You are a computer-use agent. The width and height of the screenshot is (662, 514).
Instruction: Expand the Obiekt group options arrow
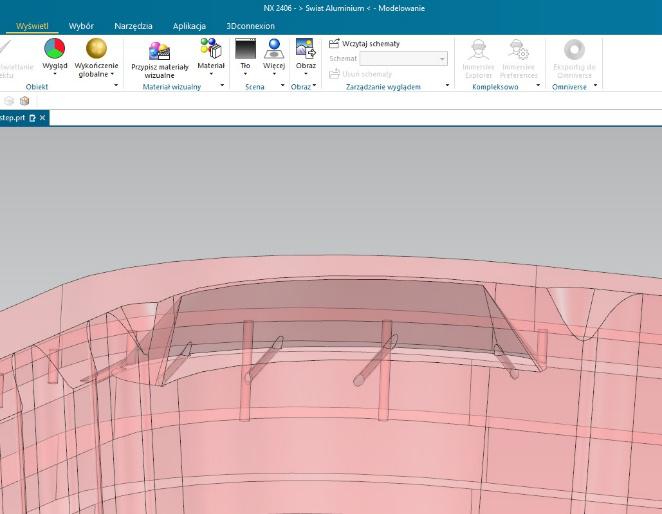115,87
